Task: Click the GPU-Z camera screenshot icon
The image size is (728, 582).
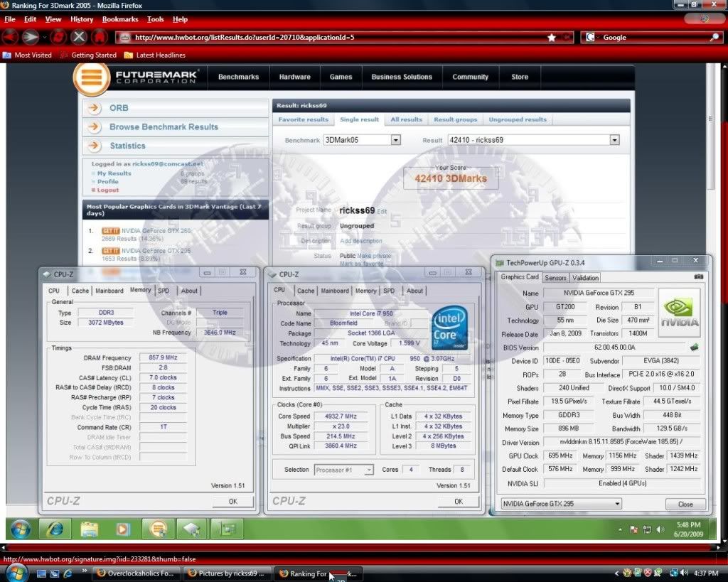Action: coord(698,276)
